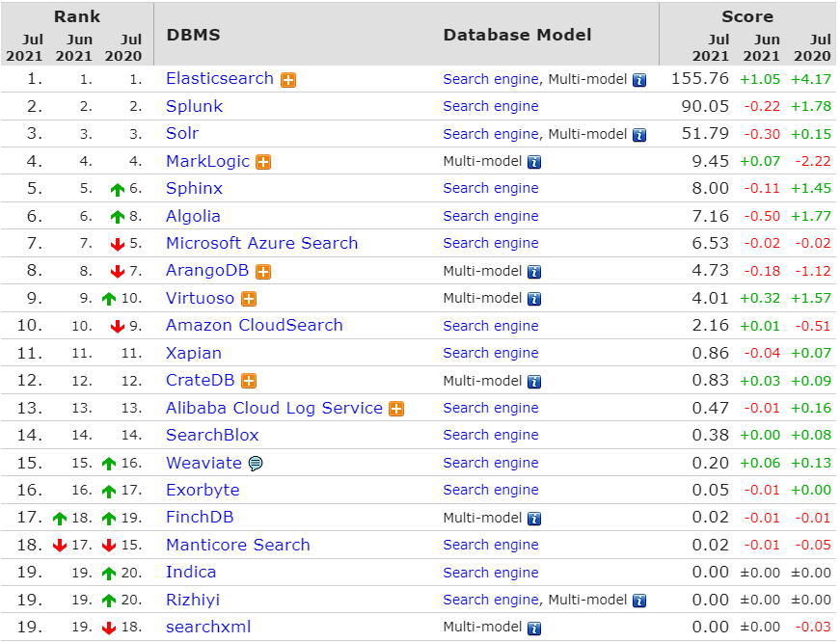Click the Multi-model info icon in Virtuoso row
Screen dimensions: 840x642
coord(534,300)
